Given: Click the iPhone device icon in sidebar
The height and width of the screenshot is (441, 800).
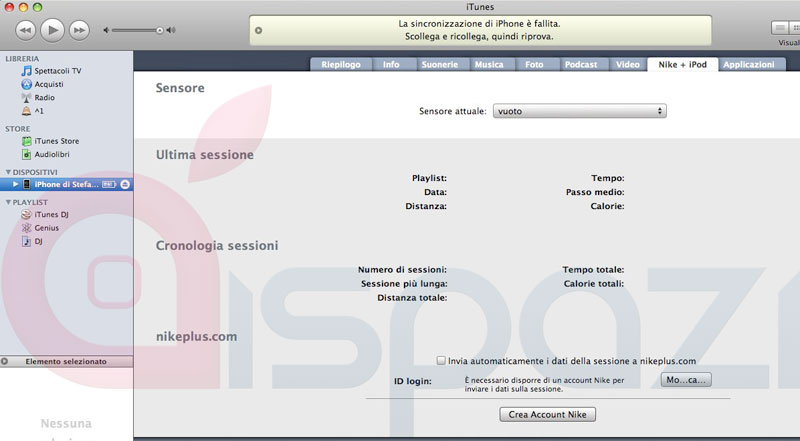Looking at the screenshot, I should (x=27, y=184).
